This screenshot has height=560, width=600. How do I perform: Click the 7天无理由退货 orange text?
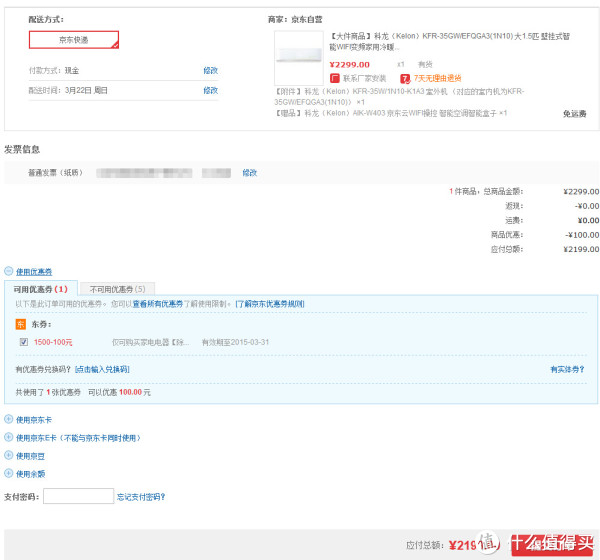(x=437, y=78)
